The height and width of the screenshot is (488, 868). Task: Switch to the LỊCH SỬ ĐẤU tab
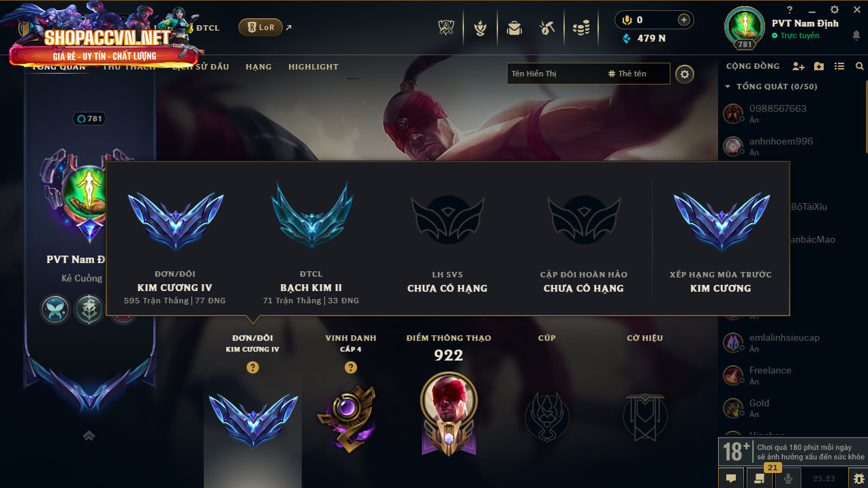(x=200, y=67)
